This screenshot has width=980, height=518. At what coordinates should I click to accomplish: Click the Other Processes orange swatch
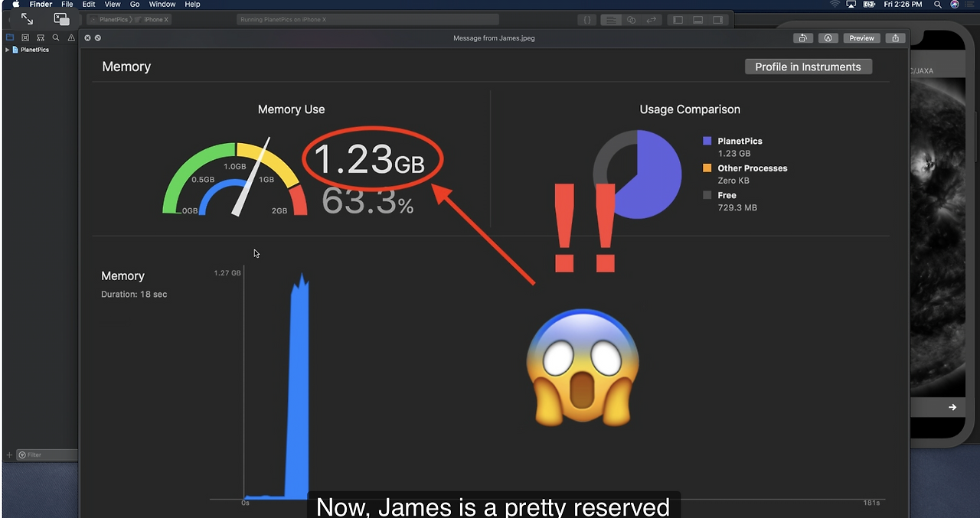(x=707, y=168)
